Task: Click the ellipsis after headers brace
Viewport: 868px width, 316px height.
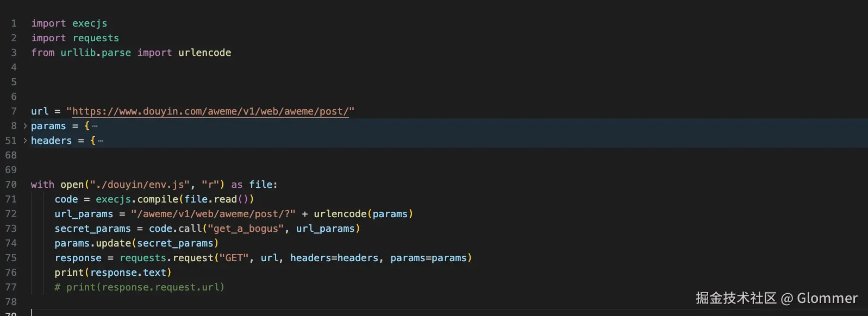Action: coord(101,141)
